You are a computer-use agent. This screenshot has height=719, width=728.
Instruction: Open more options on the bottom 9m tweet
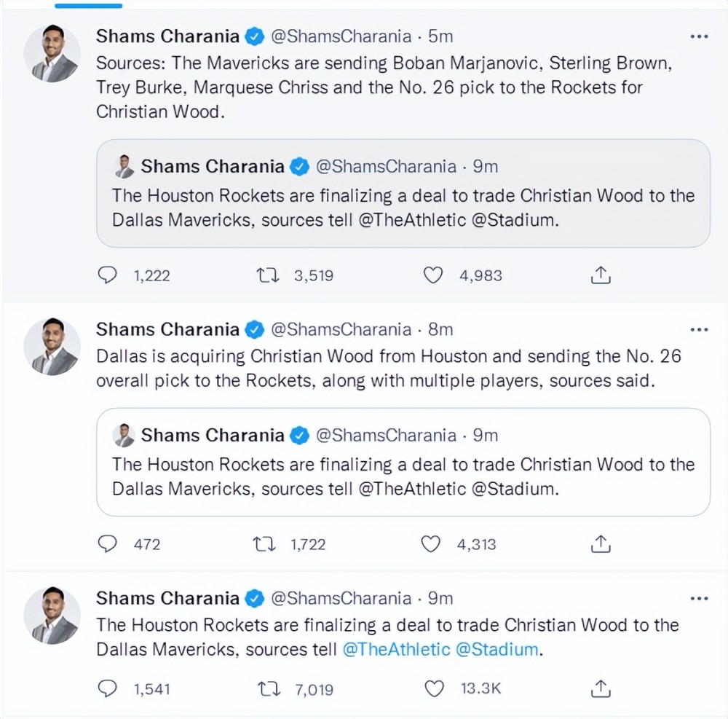pyautogui.click(x=698, y=599)
